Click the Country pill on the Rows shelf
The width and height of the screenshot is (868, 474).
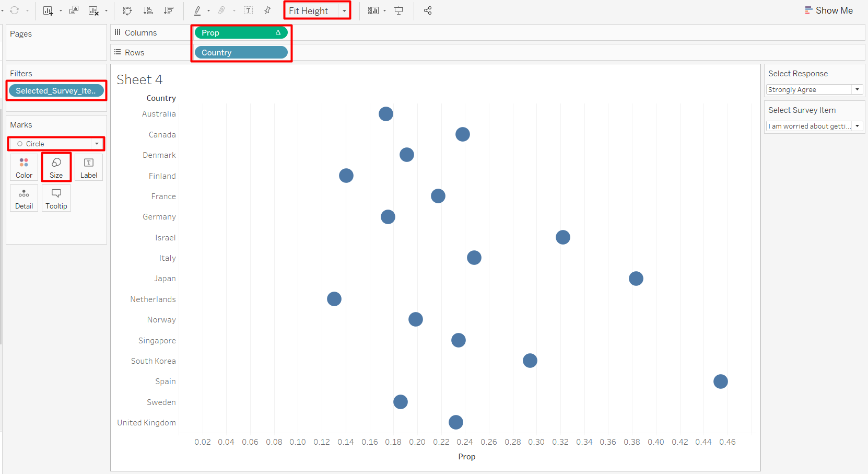tap(241, 52)
